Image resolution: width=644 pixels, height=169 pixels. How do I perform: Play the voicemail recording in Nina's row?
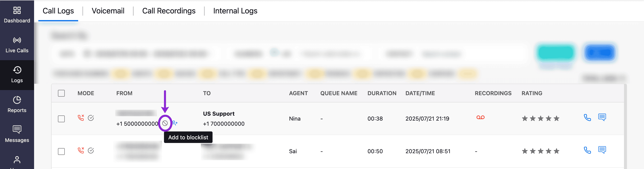480,117
